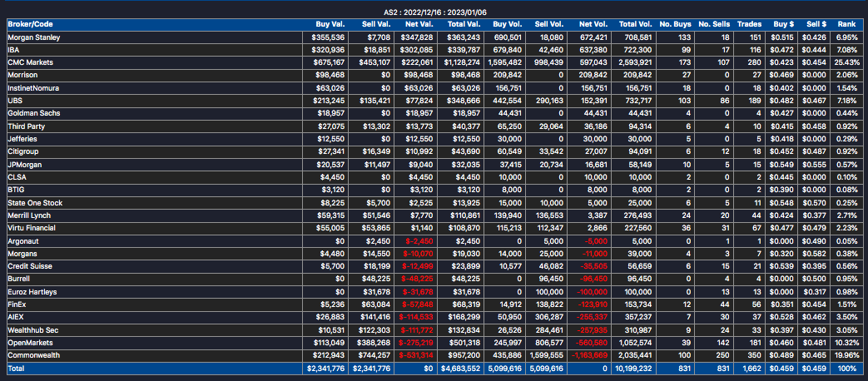Click the No. Buys column header
Viewport: 868px width, 381px height.
click(674, 25)
